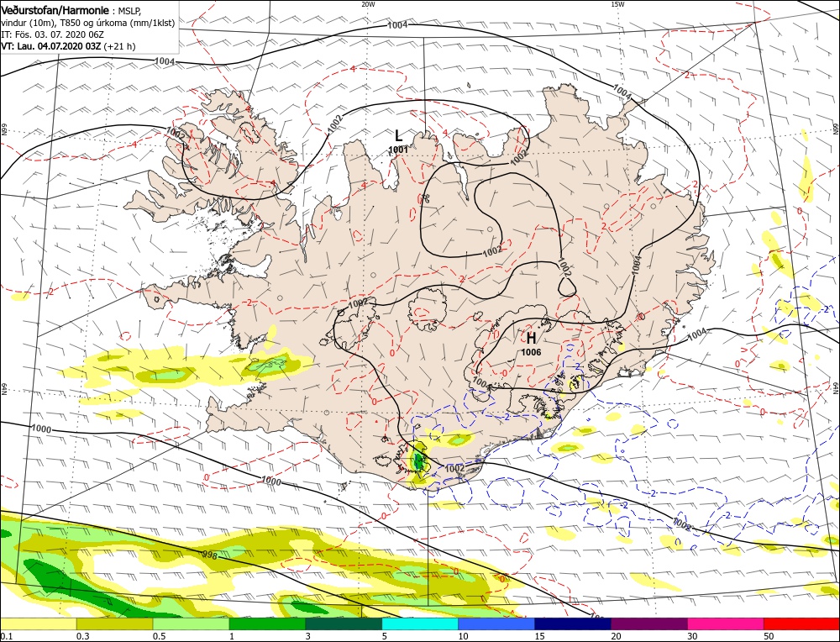Viewport: 840px width, 642px height.
Task: Click the '0.1' legend value
Action: point(6,636)
